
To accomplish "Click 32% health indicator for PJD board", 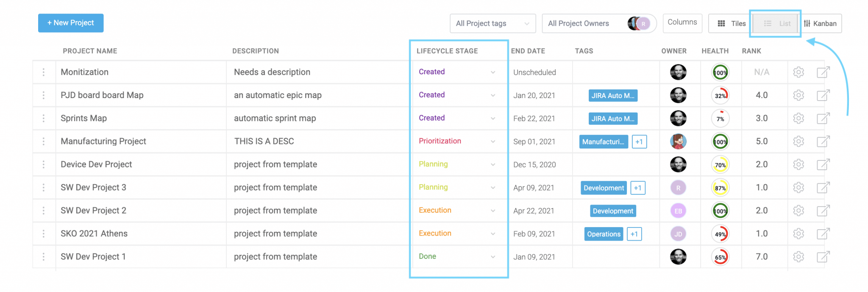I will (x=721, y=95).
